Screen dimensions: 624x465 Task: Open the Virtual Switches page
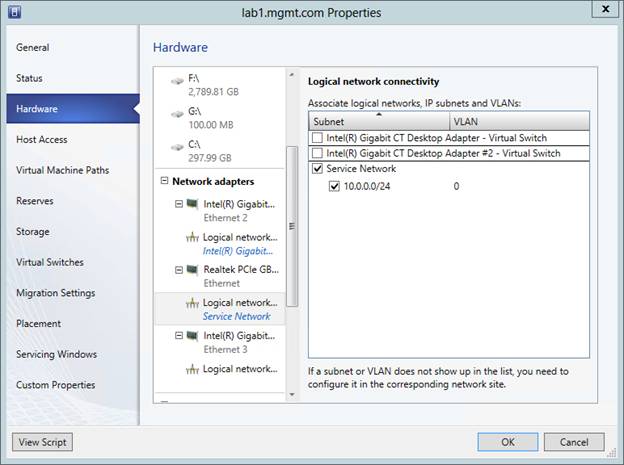click(x=50, y=262)
